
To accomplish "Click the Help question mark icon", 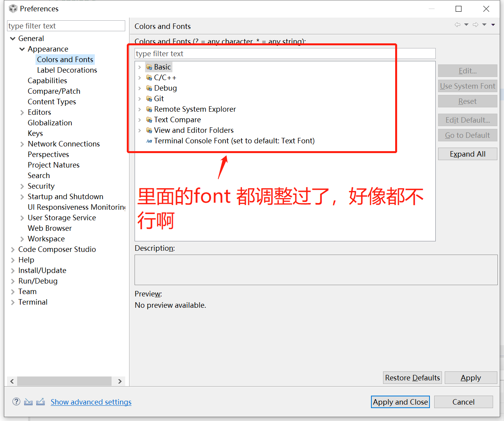I will point(16,401).
